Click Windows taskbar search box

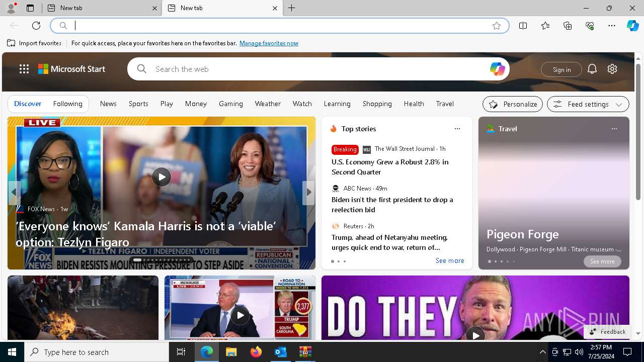[x=97, y=352]
